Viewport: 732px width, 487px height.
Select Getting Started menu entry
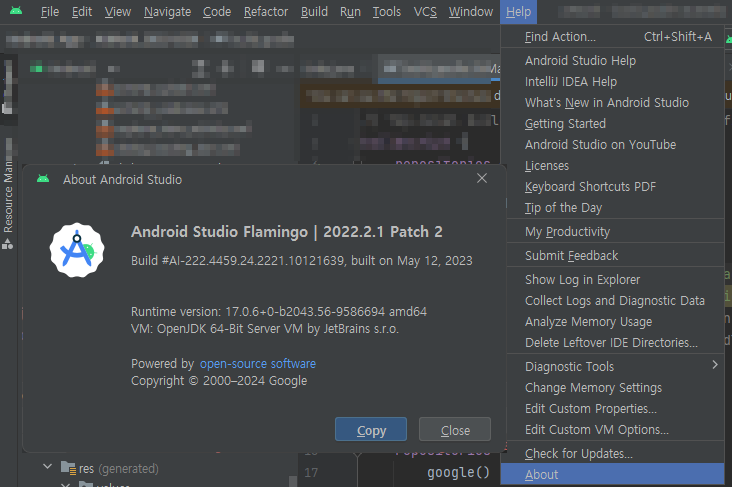(x=612, y=124)
